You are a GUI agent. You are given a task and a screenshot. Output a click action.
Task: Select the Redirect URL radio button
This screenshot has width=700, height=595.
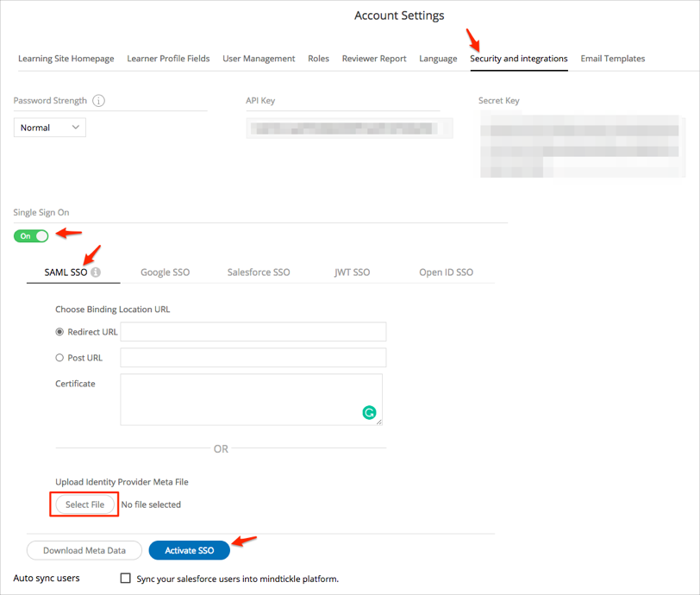tap(59, 332)
